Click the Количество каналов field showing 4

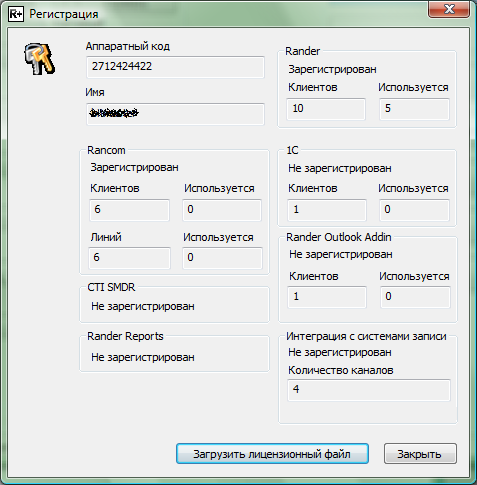point(369,390)
